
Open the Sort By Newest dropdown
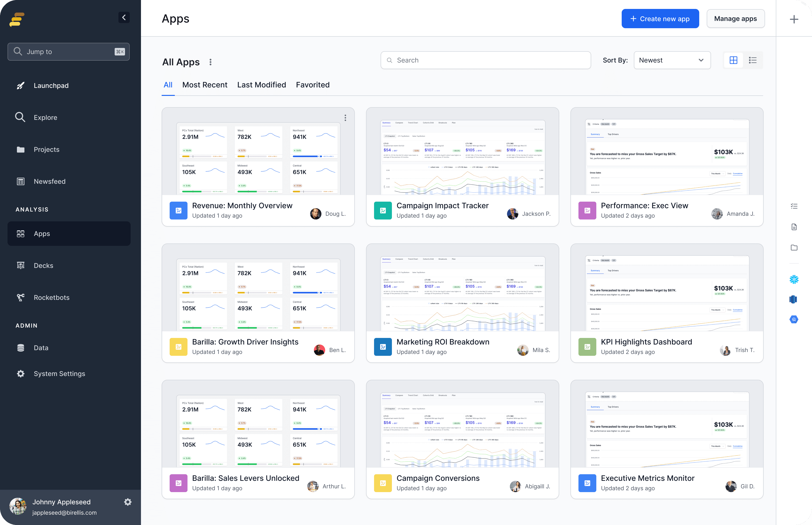(671, 60)
